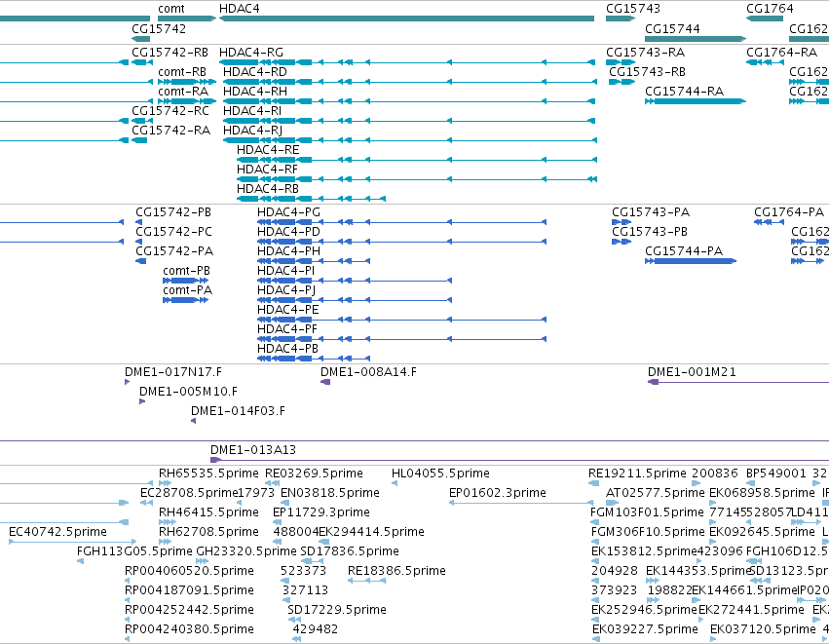
Task: Select transcript HDAC4-RI label
Action: [252, 111]
